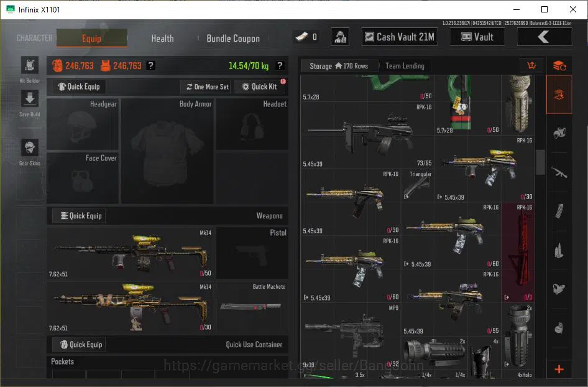The height and width of the screenshot is (387, 588).
Task: Select the all items category icon
Action: pyautogui.click(x=559, y=95)
